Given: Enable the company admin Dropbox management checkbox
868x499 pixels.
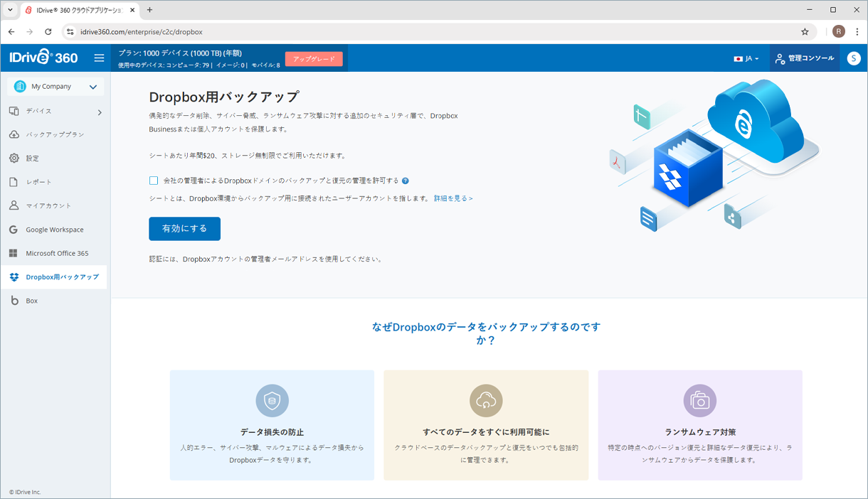Looking at the screenshot, I should click(154, 181).
